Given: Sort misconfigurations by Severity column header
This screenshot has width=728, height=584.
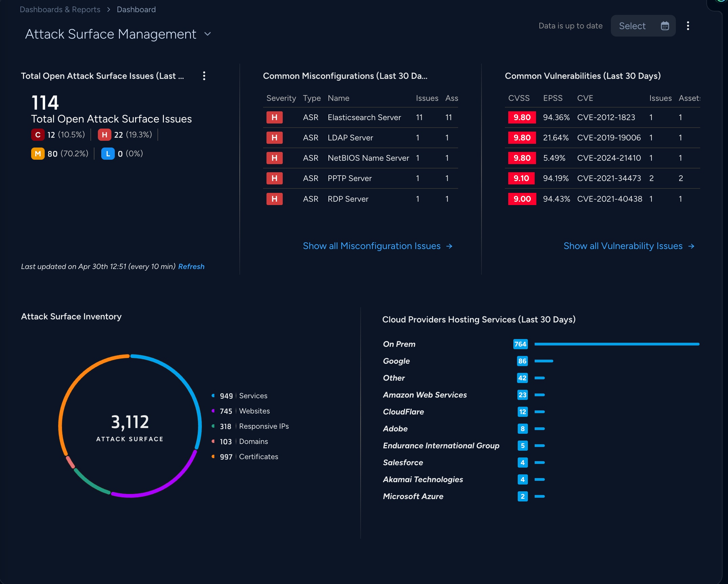Looking at the screenshot, I should 281,98.
